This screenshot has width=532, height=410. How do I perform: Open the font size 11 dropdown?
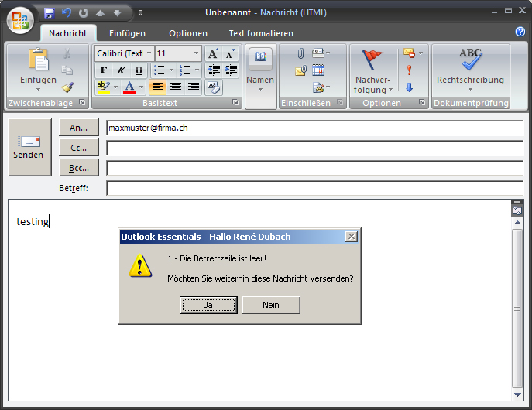click(x=196, y=53)
